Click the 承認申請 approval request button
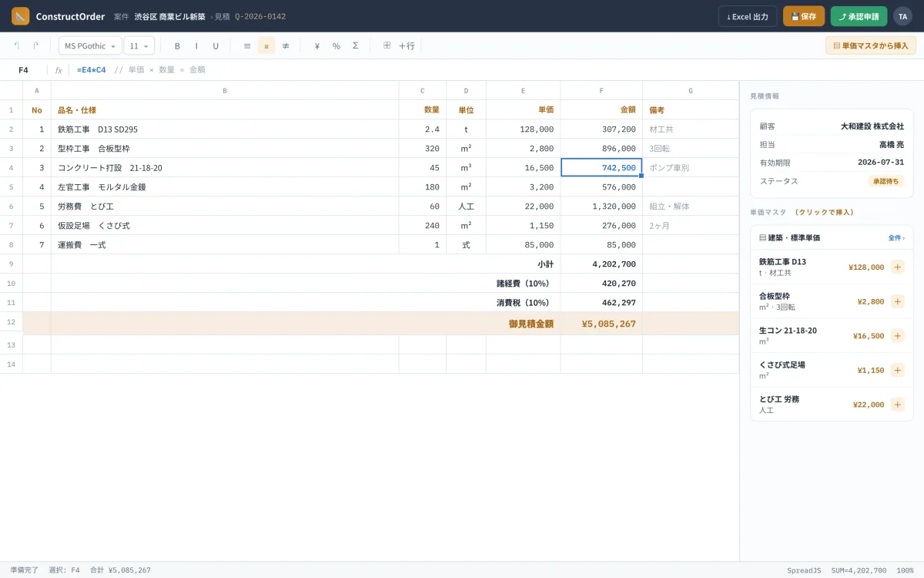The image size is (924, 578). [859, 16]
